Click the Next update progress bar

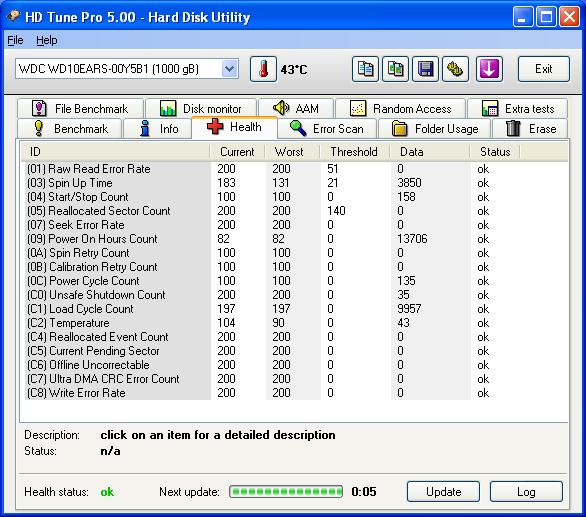click(x=286, y=492)
